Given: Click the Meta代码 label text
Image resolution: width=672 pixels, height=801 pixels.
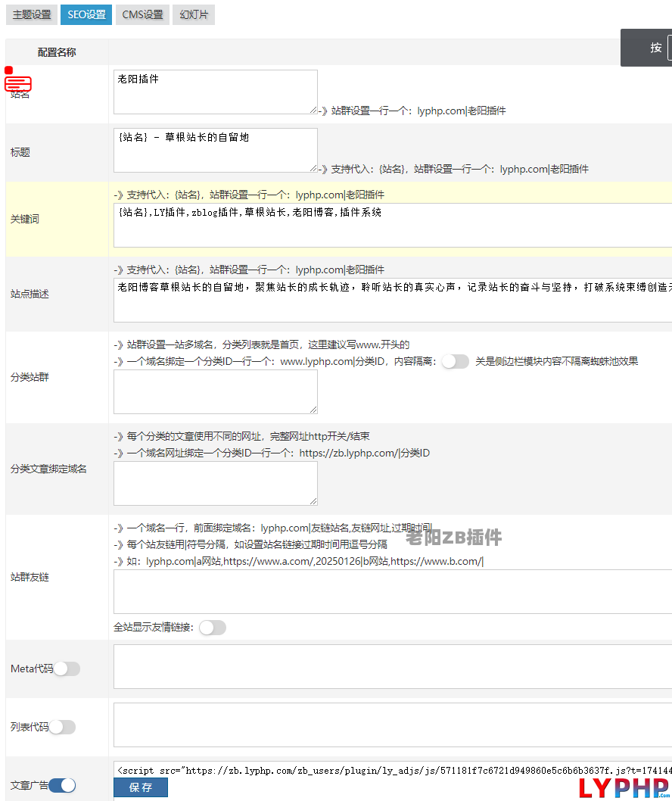Looking at the screenshot, I should point(32,669).
